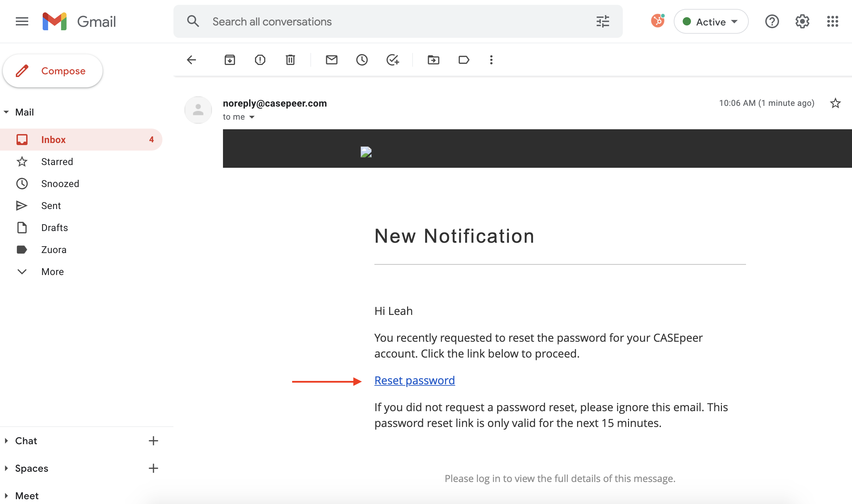Archive this email
The height and width of the screenshot is (504, 852).
(230, 60)
